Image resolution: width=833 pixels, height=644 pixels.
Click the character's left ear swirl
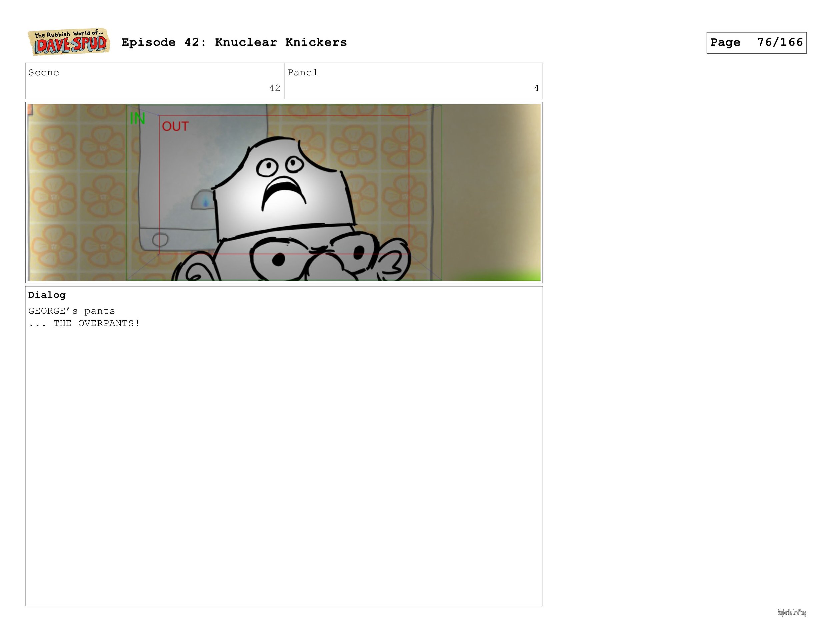pos(195,272)
